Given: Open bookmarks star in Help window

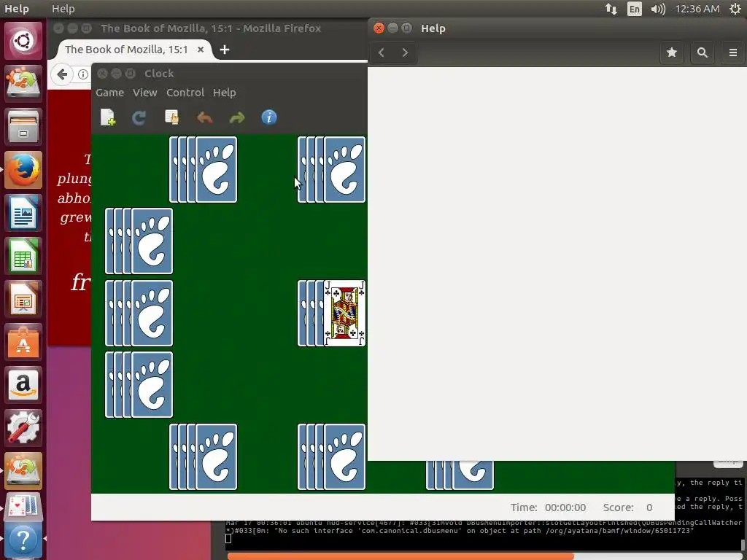Looking at the screenshot, I should pos(672,52).
